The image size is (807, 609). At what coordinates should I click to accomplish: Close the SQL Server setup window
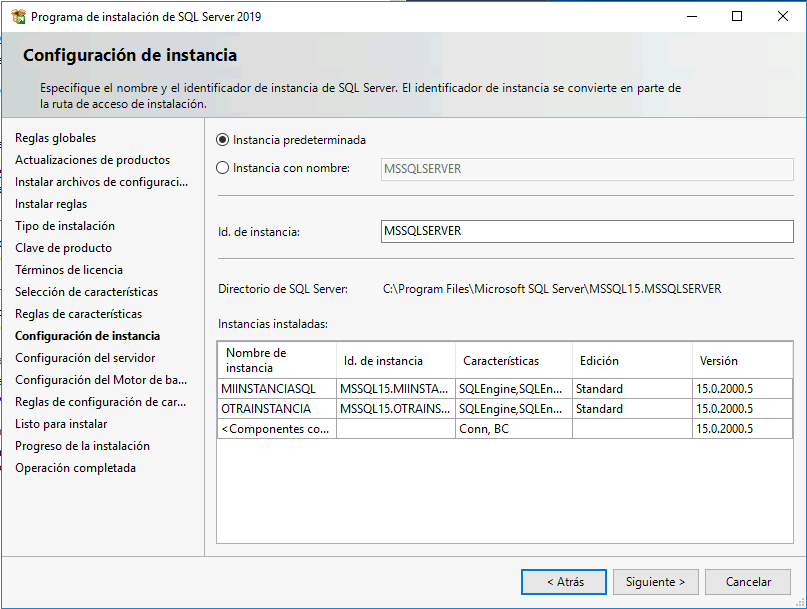pyautogui.click(x=782, y=16)
